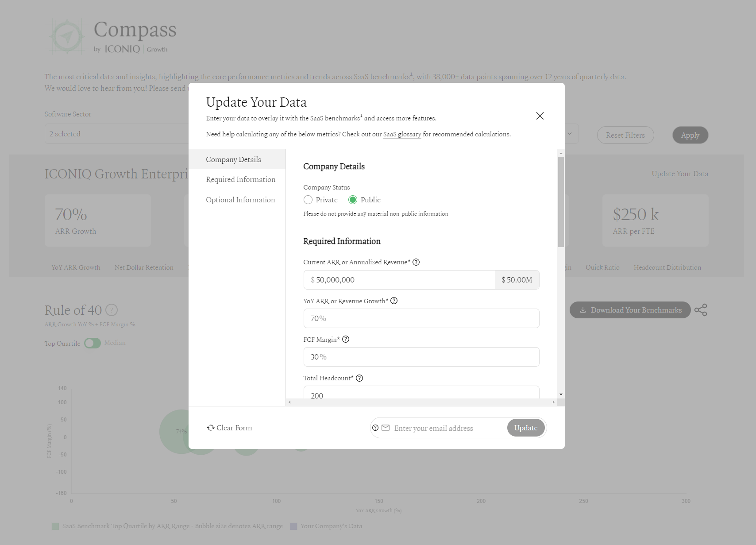756x545 pixels.
Task: Open help for Current ARR field
Action: click(416, 262)
